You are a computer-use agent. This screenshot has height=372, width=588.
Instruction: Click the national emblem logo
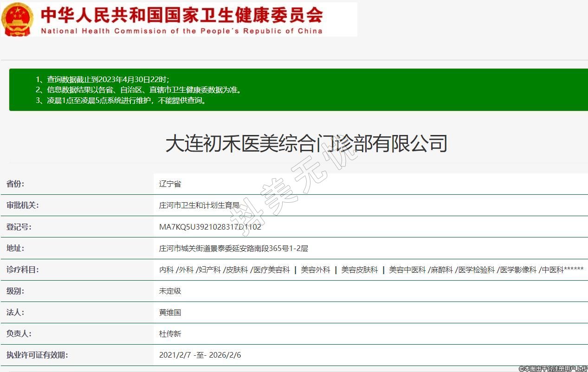(17, 19)
